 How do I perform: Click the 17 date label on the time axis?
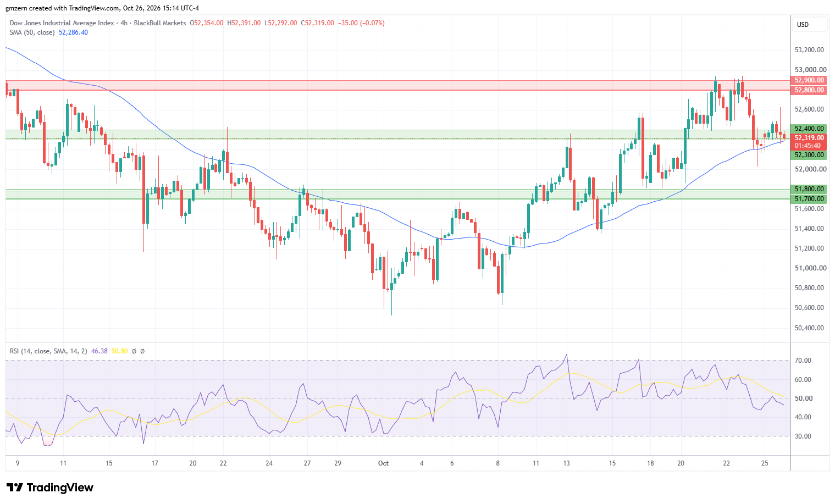point(155,463)
